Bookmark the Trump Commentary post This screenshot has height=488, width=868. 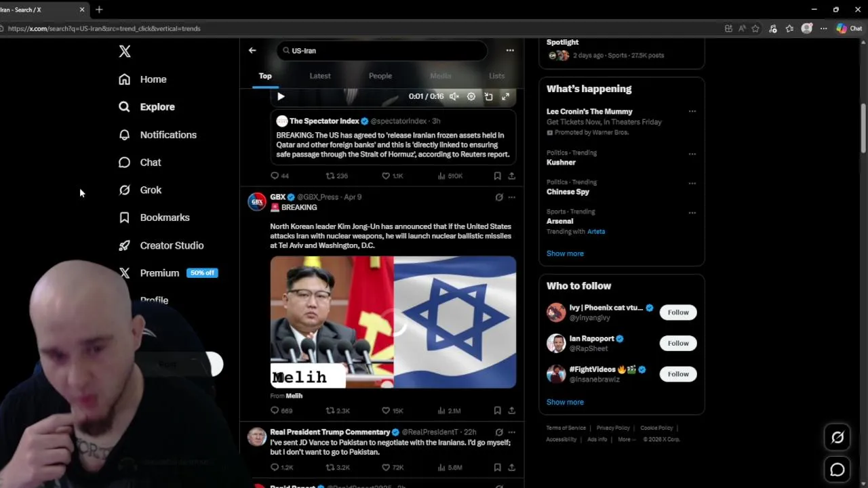click(497, 467)
